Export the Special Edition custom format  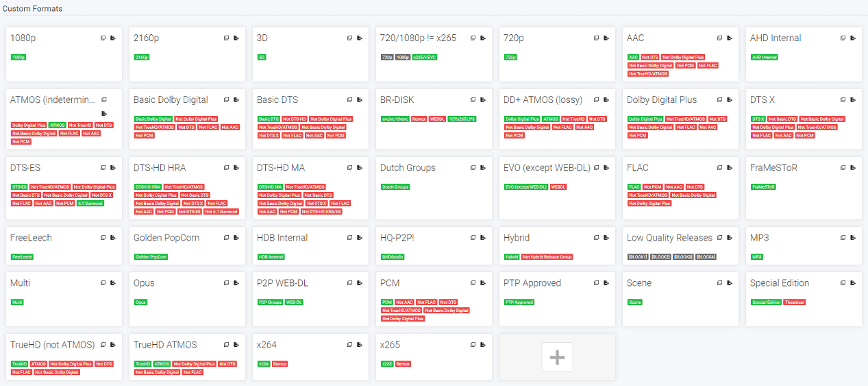pos(853,283)
